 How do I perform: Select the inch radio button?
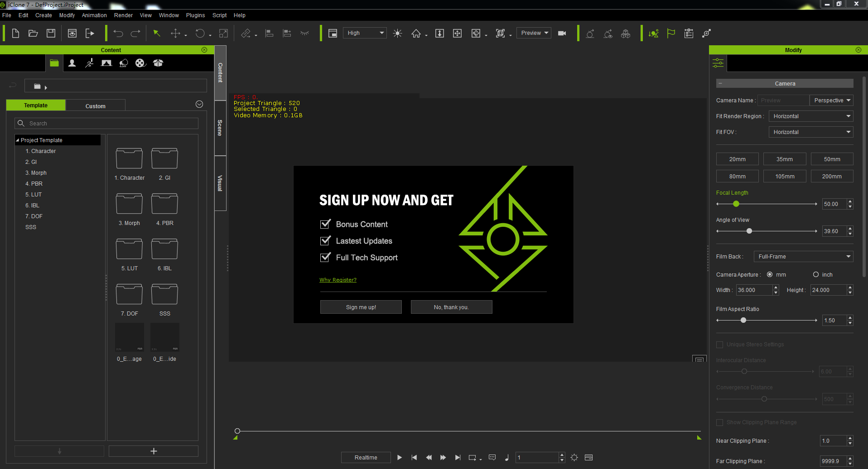pyautogui.click(x=815, y=274)
